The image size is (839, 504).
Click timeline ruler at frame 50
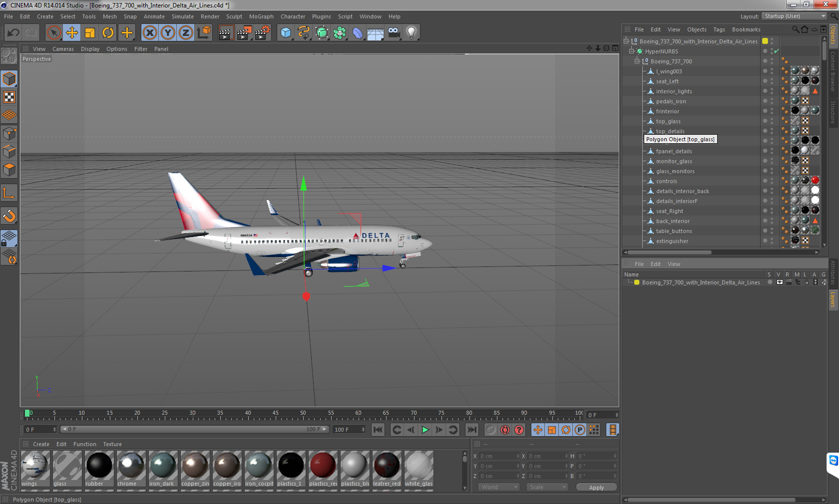[x=303, y=414]
